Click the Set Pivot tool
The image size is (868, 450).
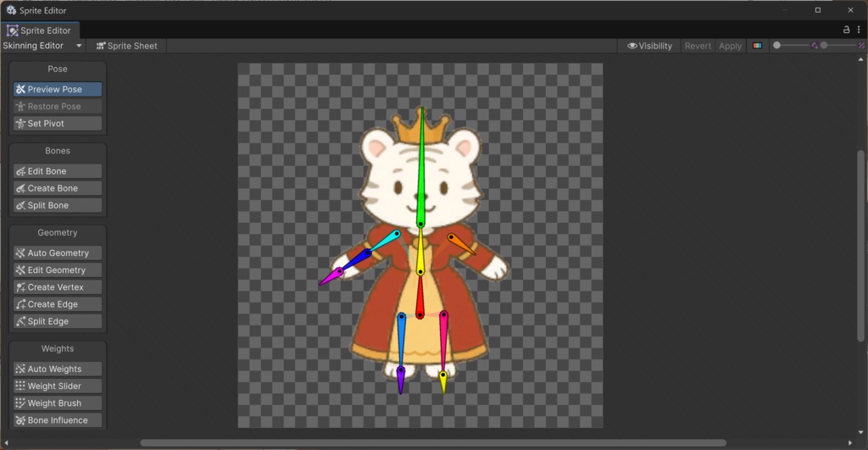point(58,124)
